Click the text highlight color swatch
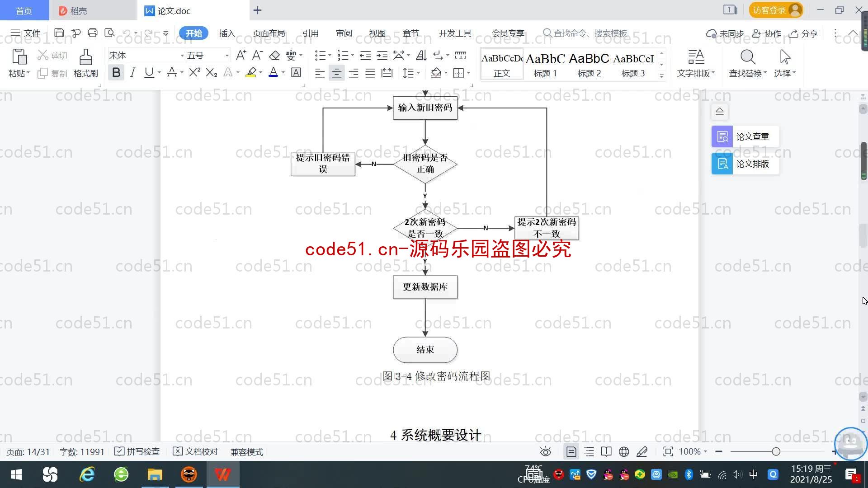Viewport: 868px width, 488px height. click(x=251, y=73)
